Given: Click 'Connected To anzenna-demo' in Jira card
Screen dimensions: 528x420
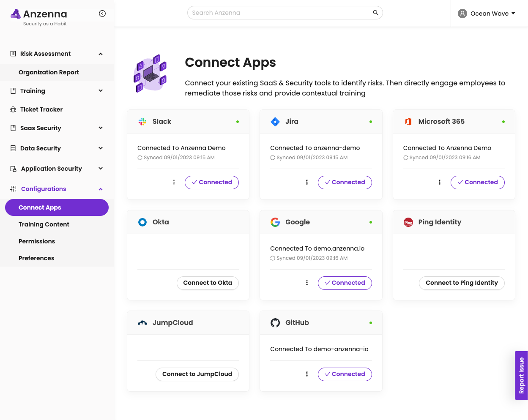Looking at the screenshot, I should coord(315,148).
